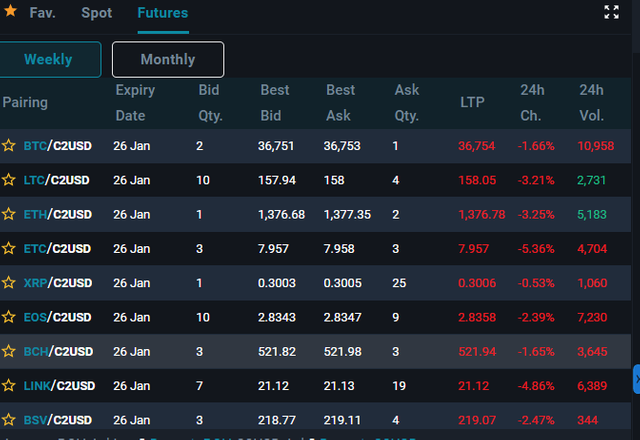The image size is (640, 440).
Task: Add EOS/C2USD to favorites
Action: click(9, 317)
